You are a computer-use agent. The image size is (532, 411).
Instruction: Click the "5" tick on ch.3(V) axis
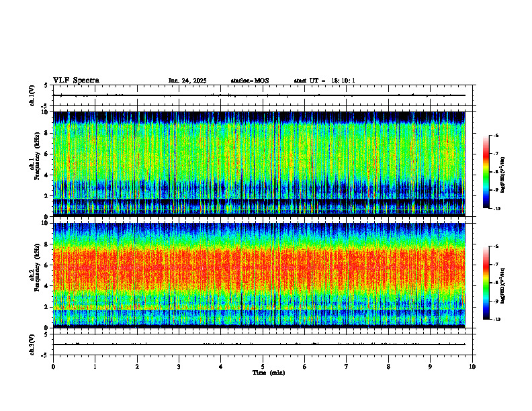(46, 334)
